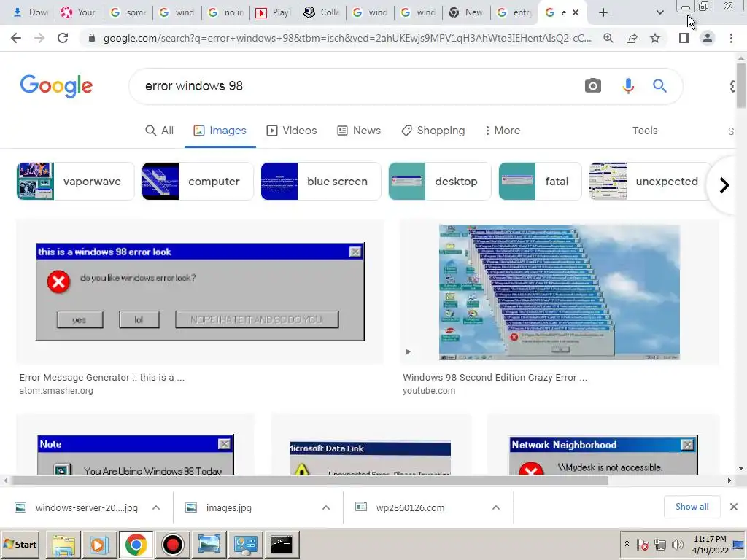Filter by the unexpected chip

[x=650, y=182]
